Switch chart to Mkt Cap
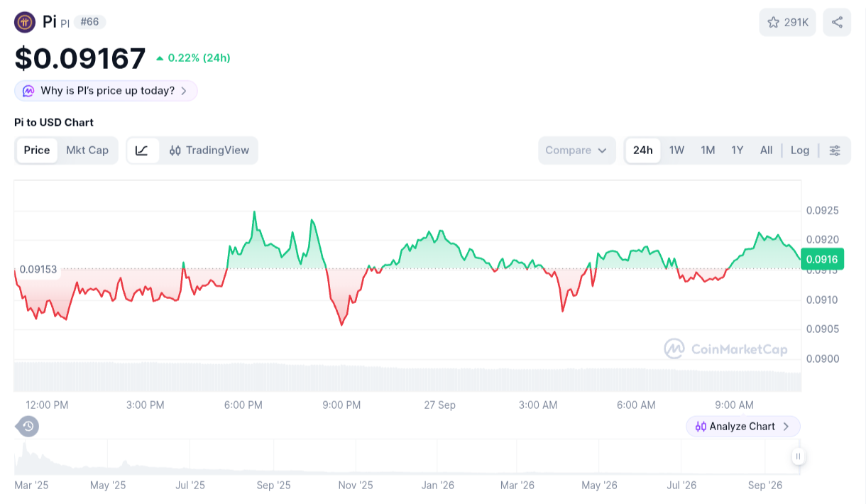Image resolution: width=866 pixels, height=504 pixels. (87, 150)
